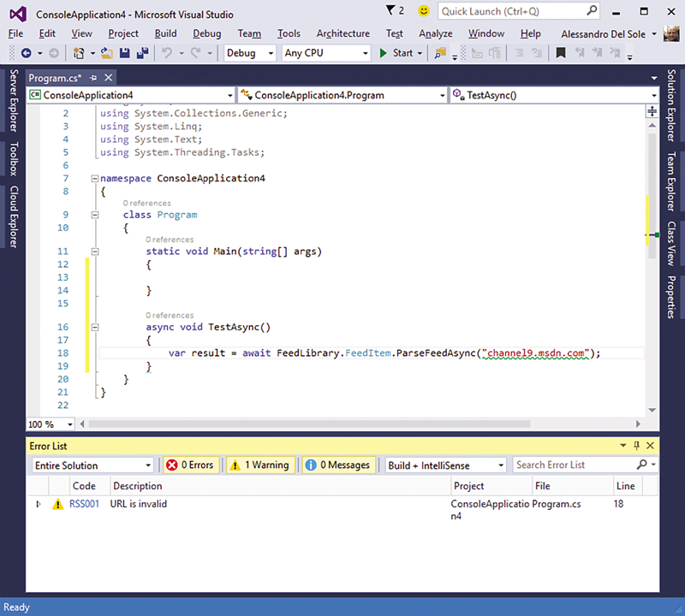This screenshot has width=685, height=616.
Task: Click the Error List search magnifier icon
Action: tap(641, 465)
